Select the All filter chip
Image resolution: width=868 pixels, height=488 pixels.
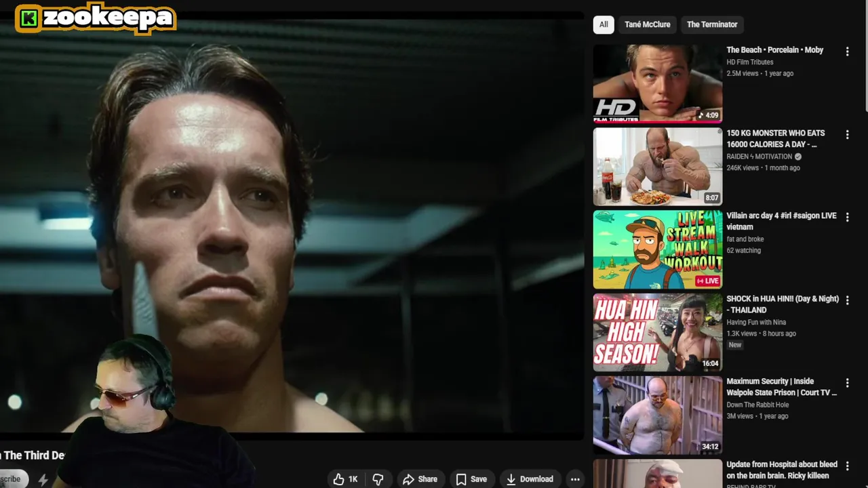pos(604,24)
